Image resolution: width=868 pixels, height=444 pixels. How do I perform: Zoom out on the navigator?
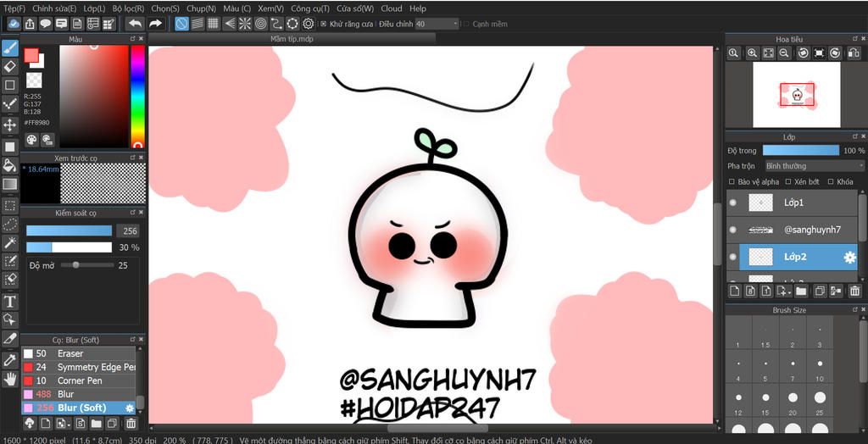(x=784, y=53)
